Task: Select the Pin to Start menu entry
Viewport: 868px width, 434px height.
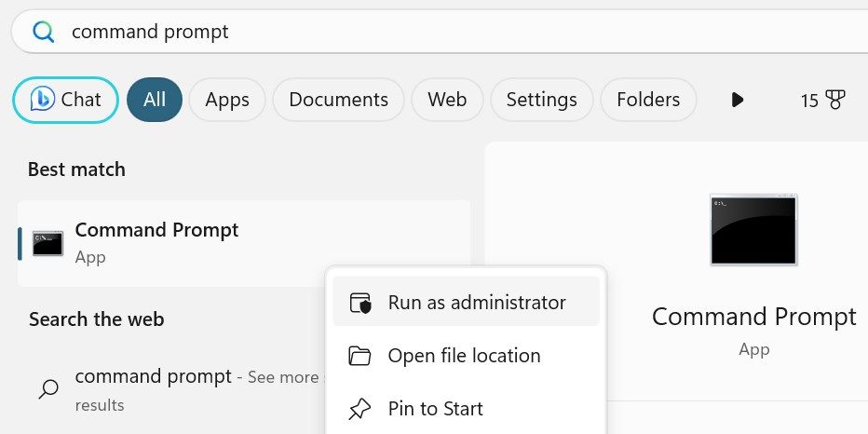Action: (x=435, y=409)
